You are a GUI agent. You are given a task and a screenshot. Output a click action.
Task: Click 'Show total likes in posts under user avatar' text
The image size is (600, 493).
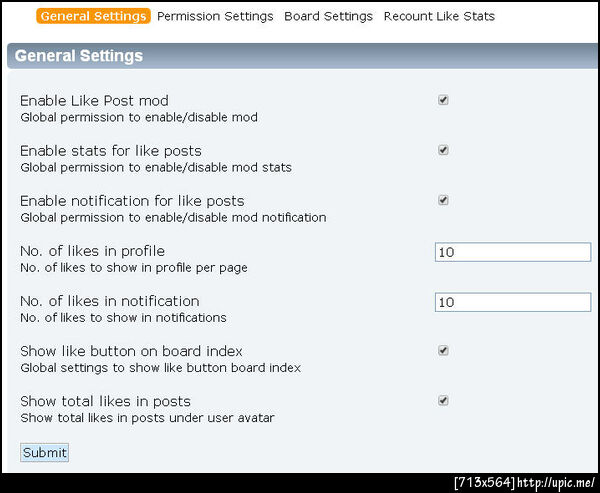click(x=147, y=417)
